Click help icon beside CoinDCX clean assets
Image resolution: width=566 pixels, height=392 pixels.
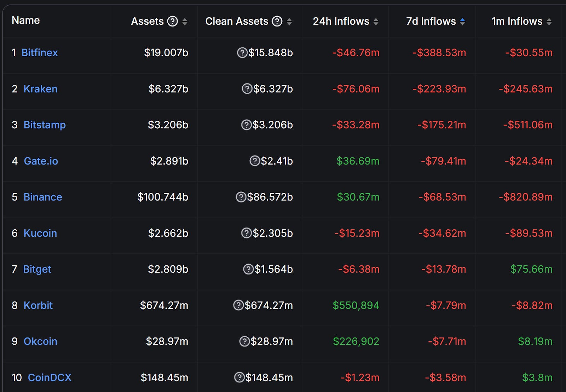point(239,377)
